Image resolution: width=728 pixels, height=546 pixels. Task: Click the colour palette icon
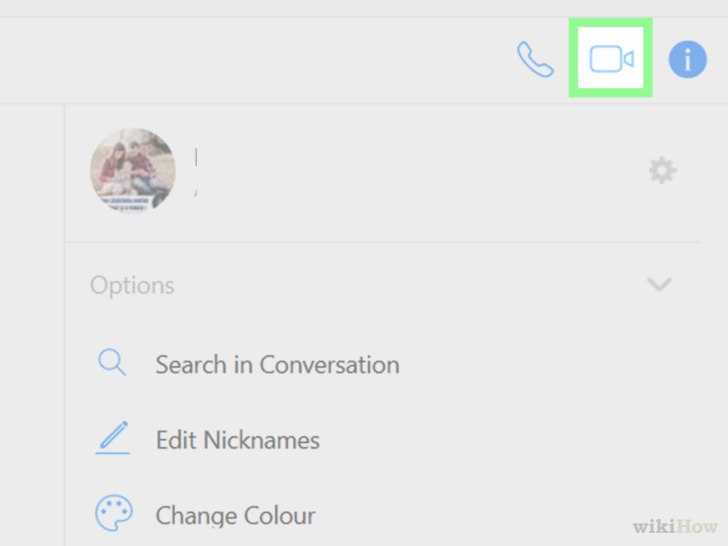point(114,513)
